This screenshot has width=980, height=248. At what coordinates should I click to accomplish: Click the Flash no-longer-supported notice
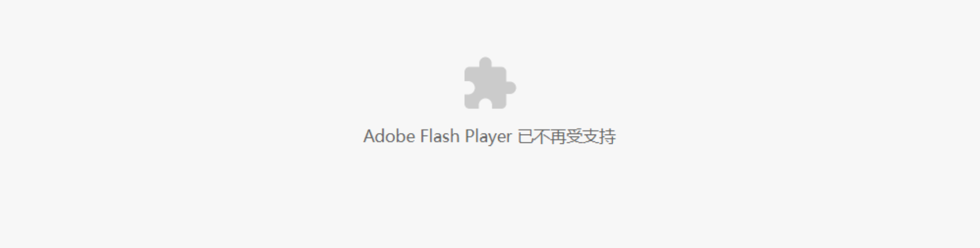click(489, 137)
